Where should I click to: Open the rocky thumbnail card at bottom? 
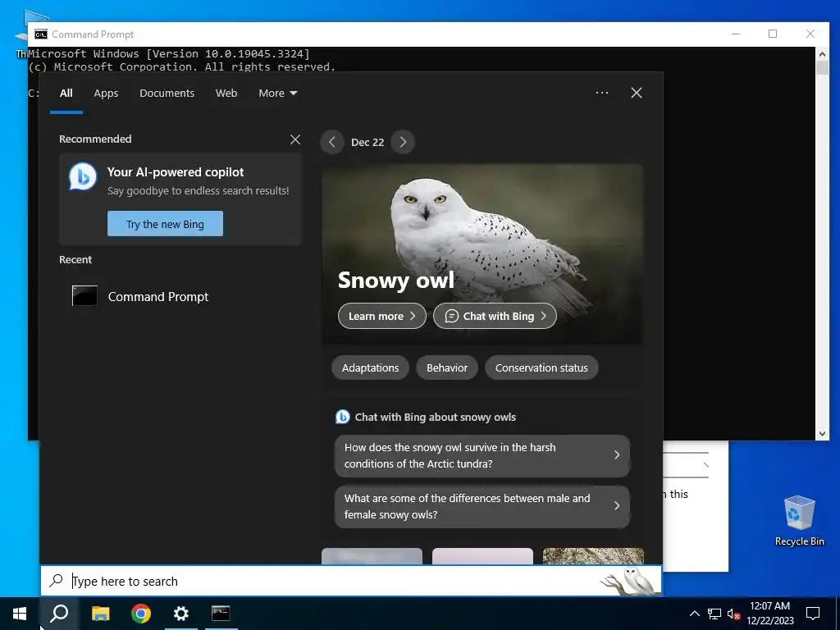click(x=593, y=556)
